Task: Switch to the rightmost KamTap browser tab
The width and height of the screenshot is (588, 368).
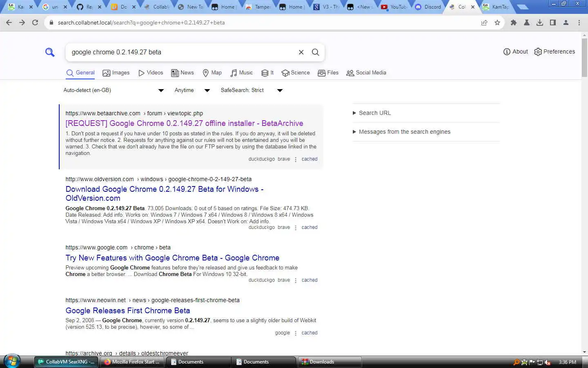Action: (x=497, y=7)
